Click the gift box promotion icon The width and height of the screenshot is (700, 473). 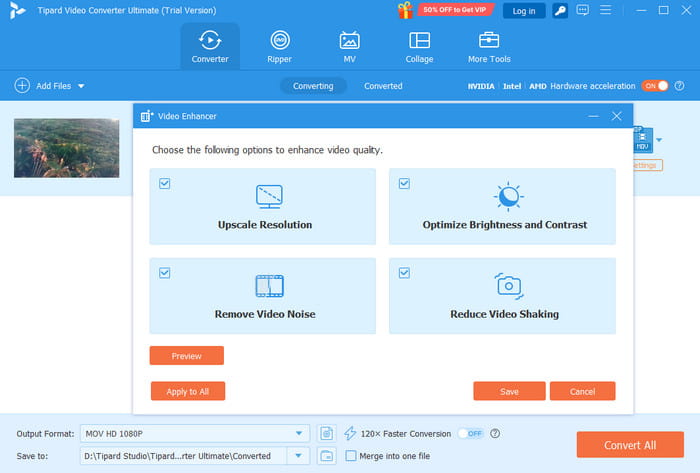[x=405, y=10]
